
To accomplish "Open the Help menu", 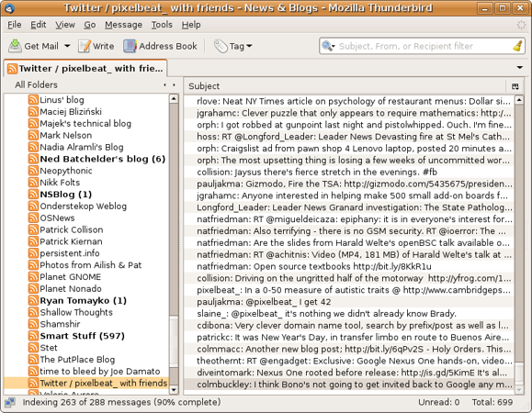I will pos(191,25).
